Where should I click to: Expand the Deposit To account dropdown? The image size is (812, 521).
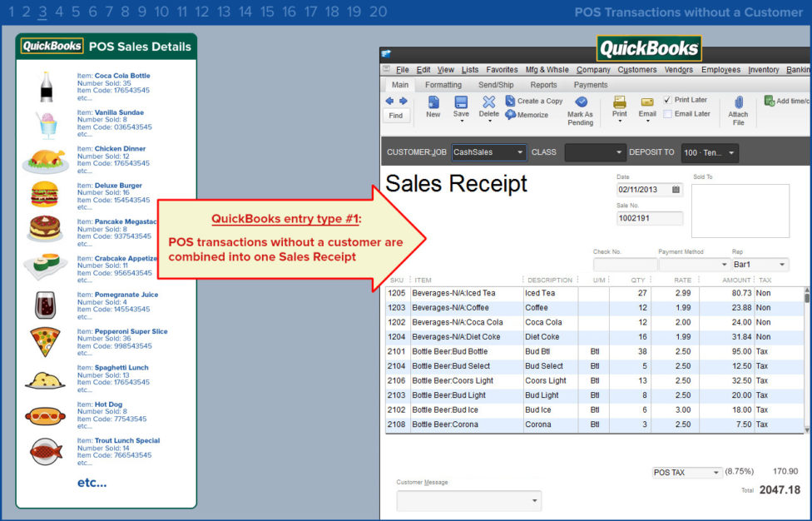731,153
